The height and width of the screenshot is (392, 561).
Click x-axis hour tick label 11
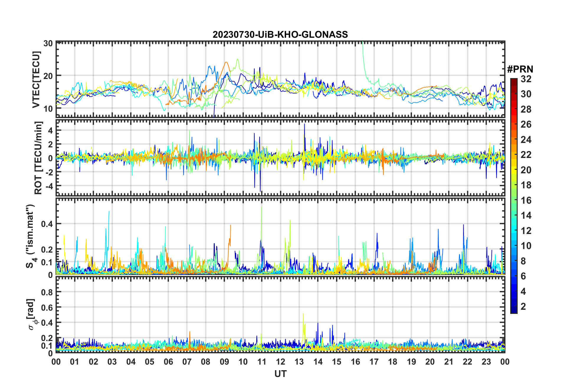point(262,362)
